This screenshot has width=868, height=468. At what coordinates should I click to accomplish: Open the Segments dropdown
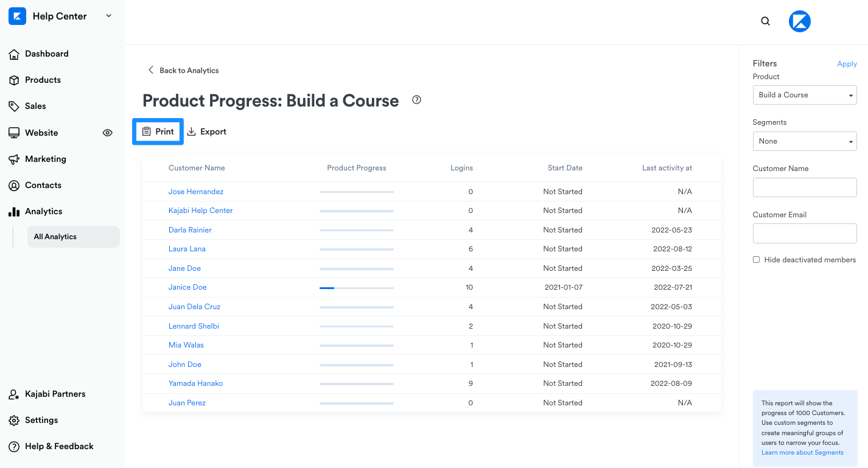pyautogui.click(x=805, y=141)
